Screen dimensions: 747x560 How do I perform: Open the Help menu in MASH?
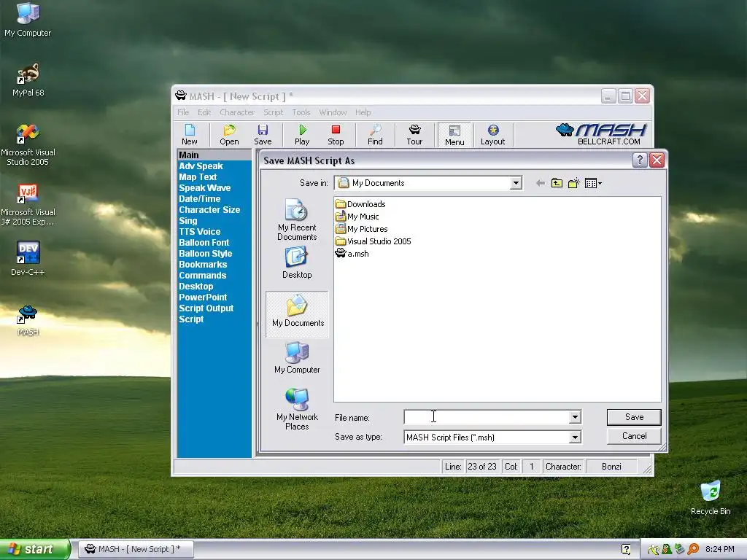click(363, 112)
